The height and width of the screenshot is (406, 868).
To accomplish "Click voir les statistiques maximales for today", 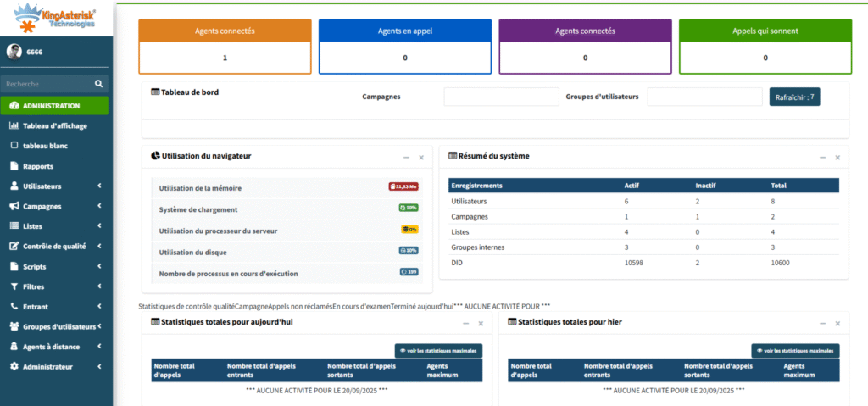I will [439, 350].
